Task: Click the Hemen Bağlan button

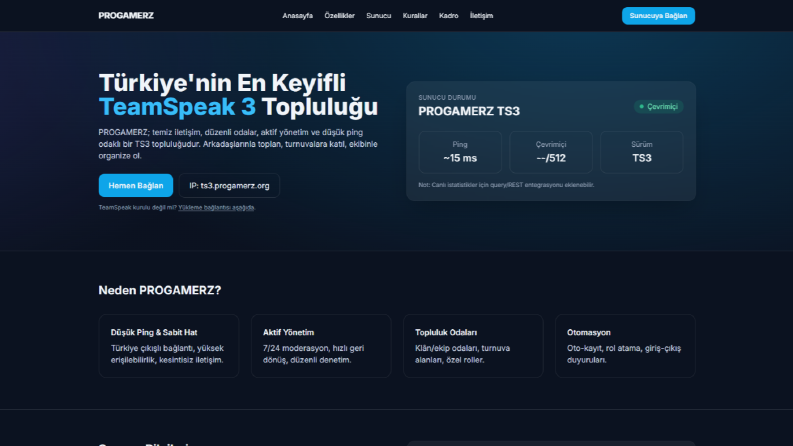Action: (136, 186)
